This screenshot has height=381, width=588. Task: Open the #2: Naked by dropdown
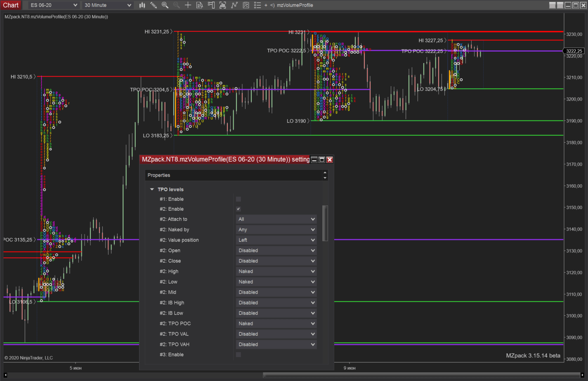coord(276,230)
